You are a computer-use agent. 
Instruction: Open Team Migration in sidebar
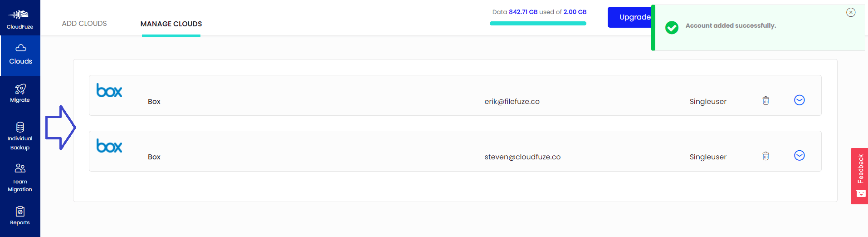click(20, 178)
